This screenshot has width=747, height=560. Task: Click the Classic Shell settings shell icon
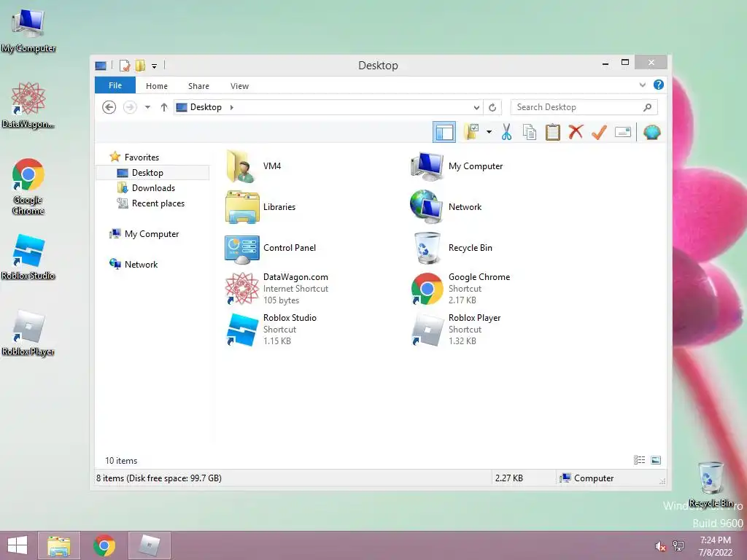651,132
